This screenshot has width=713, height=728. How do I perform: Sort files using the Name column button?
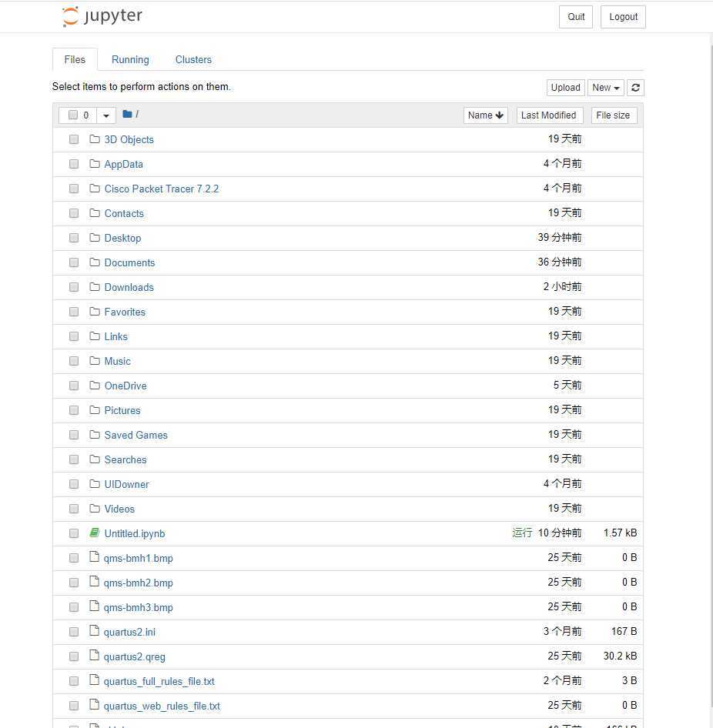pos(486,115)
